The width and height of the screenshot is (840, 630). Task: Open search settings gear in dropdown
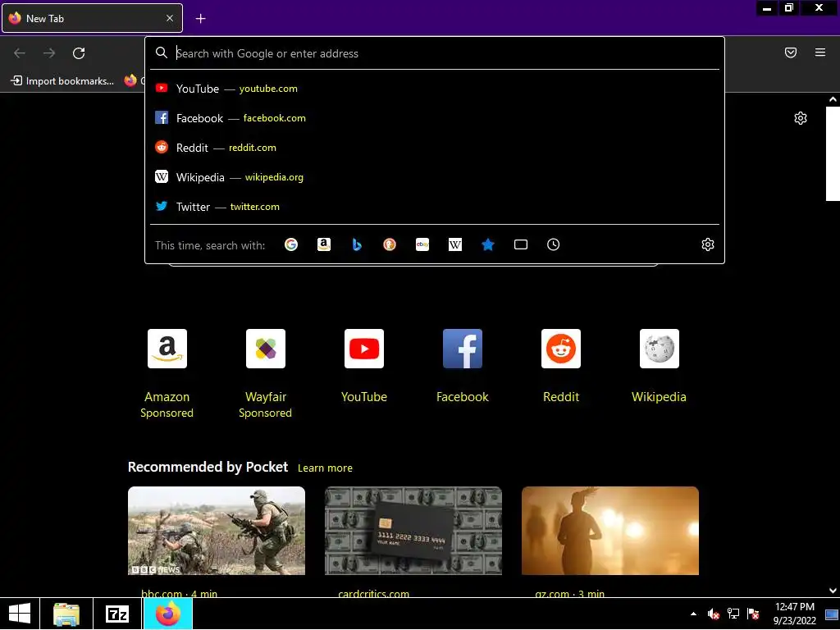[x=708, y=244]
